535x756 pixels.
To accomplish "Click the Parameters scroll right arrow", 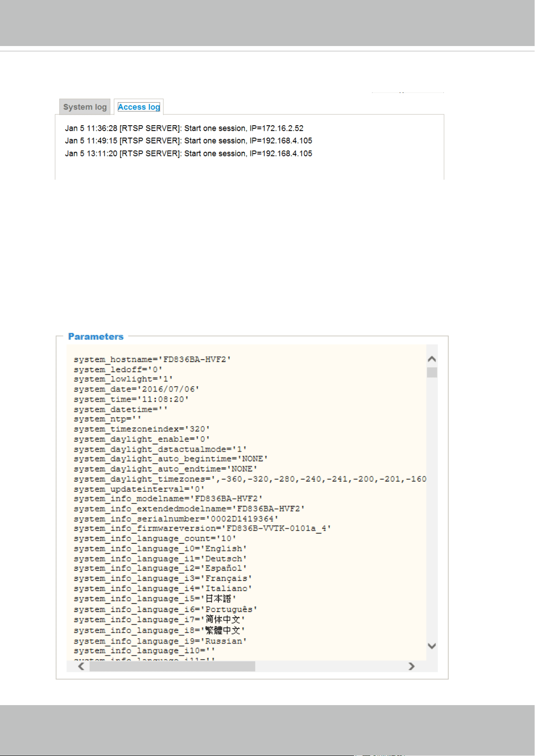I will pyautogui.click(x=411, y=666).
